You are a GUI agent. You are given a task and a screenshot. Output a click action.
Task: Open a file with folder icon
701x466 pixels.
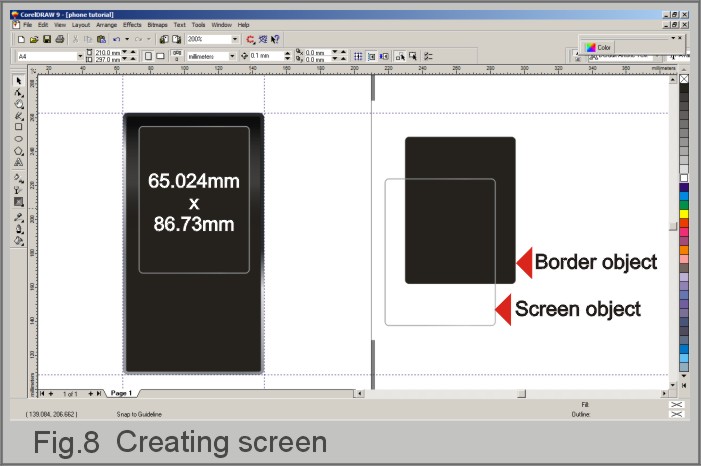point(34,39)
